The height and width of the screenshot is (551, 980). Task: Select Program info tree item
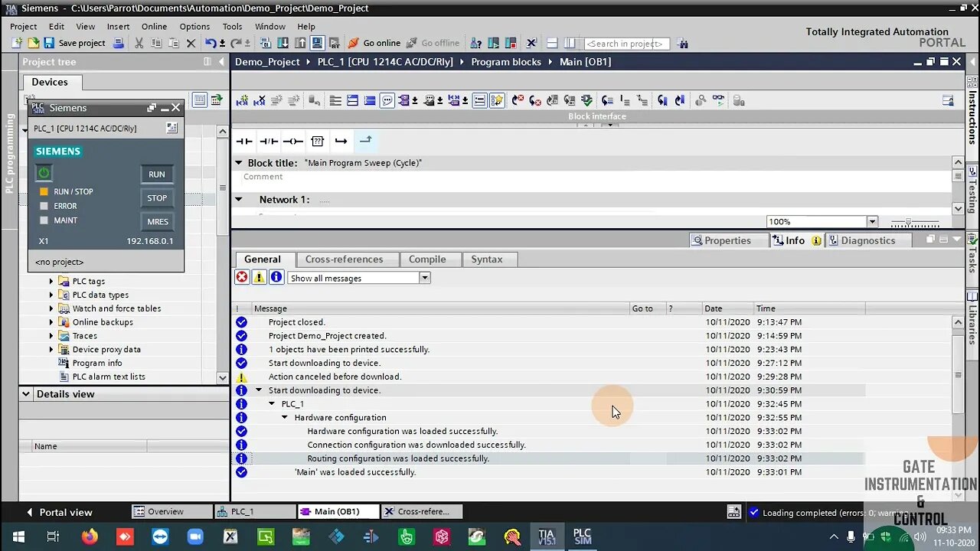click(97, 363)
